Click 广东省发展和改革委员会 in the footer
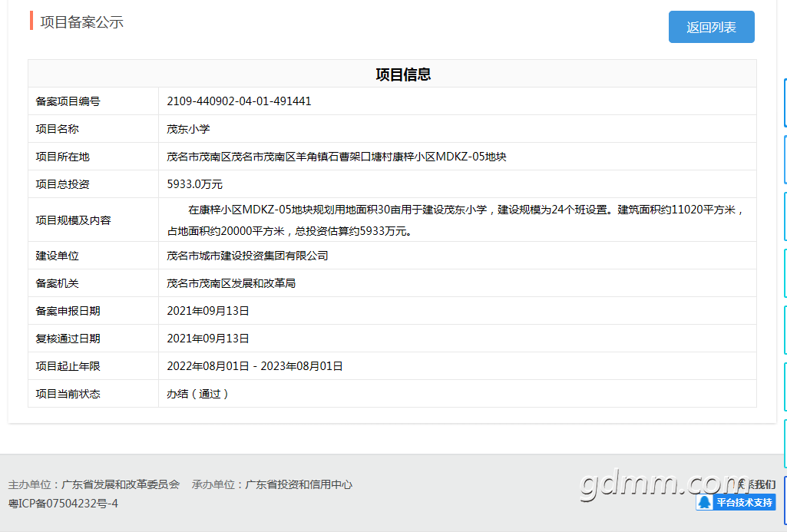 121,485
